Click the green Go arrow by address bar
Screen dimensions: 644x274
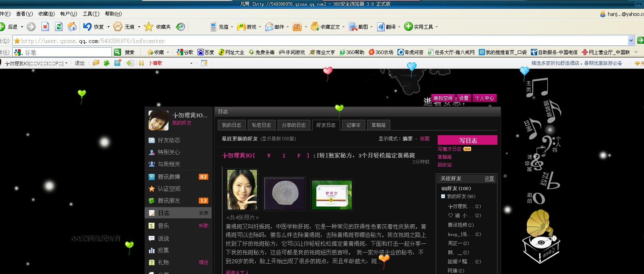[640, 40]
